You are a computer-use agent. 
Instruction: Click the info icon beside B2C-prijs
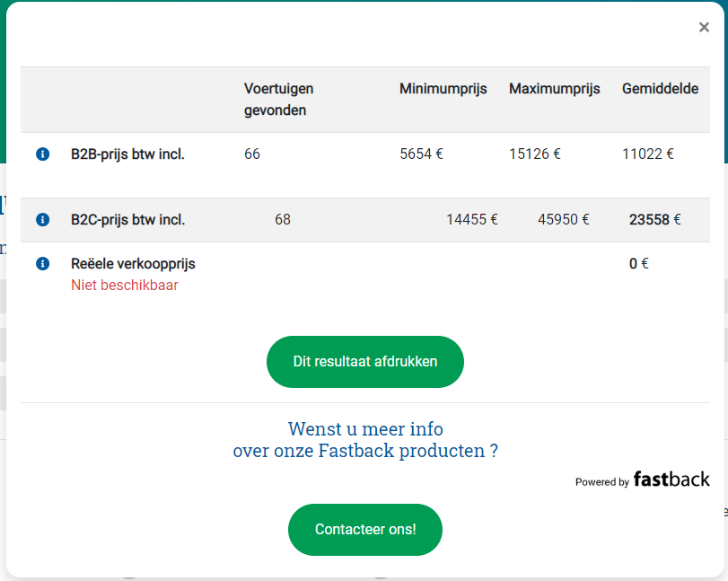point(43,219)
